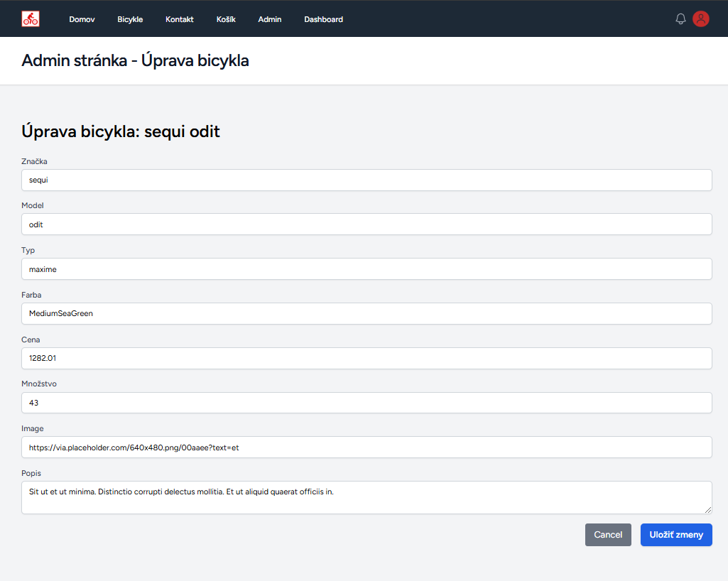The height and width of the screenshot is (581, 728).
Task: Click the title 'Admin stránka - Úprava bicykla'
Action: [x=135, y=60]
